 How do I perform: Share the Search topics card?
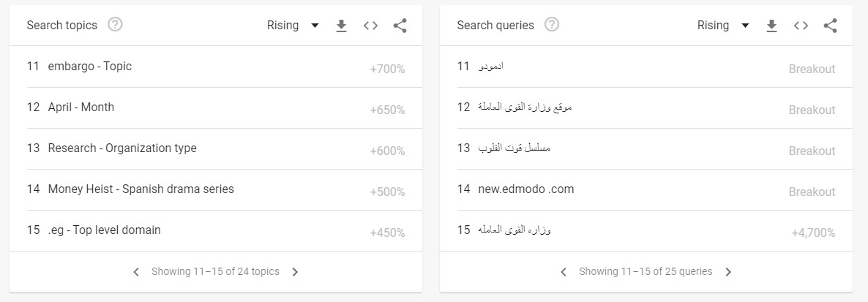[400, 26]
